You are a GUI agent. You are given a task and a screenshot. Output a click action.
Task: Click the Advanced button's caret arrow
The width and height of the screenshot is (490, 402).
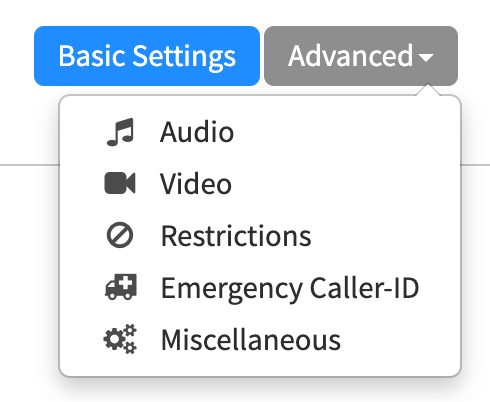click(x=426, y=58)
